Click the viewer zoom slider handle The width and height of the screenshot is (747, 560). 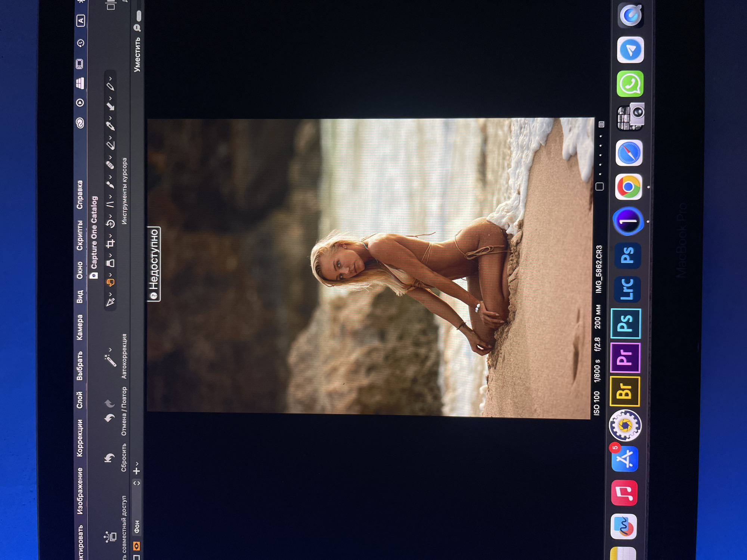(139, 16)
